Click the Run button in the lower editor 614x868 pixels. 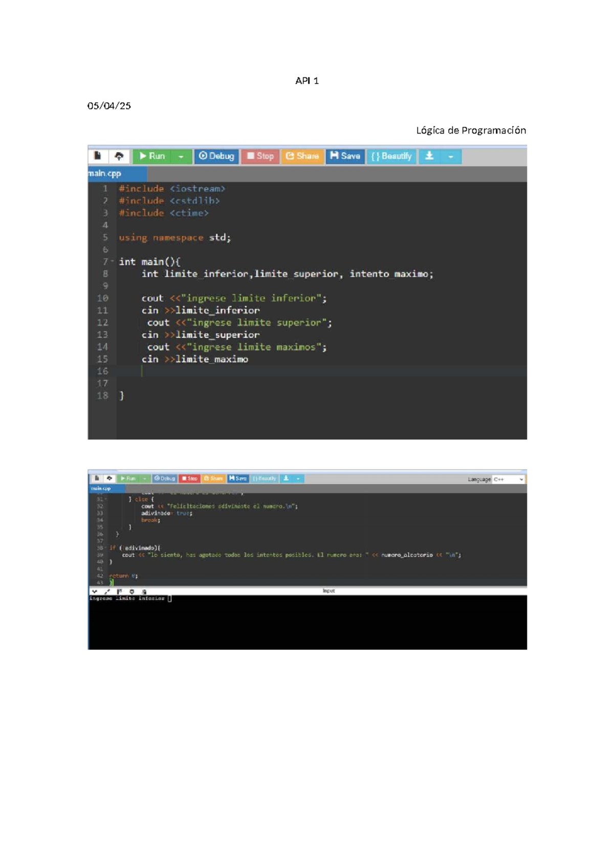click(x=128, y=479)
